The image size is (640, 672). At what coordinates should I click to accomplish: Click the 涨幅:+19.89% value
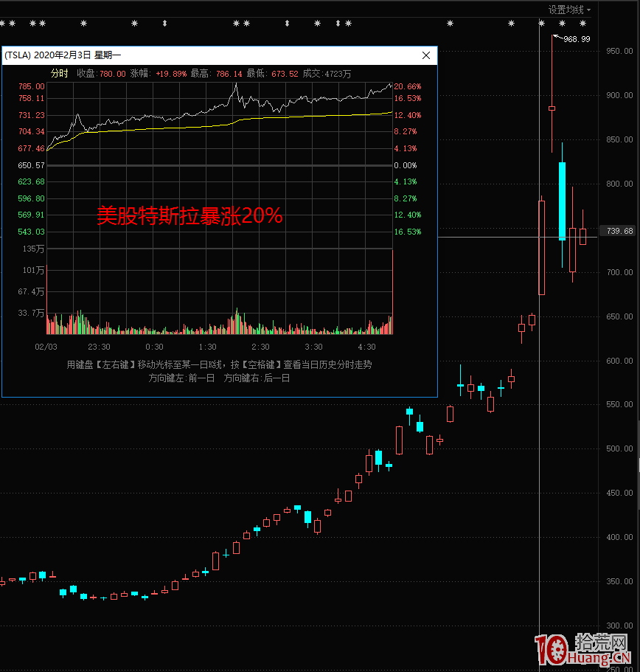[159, 74]
